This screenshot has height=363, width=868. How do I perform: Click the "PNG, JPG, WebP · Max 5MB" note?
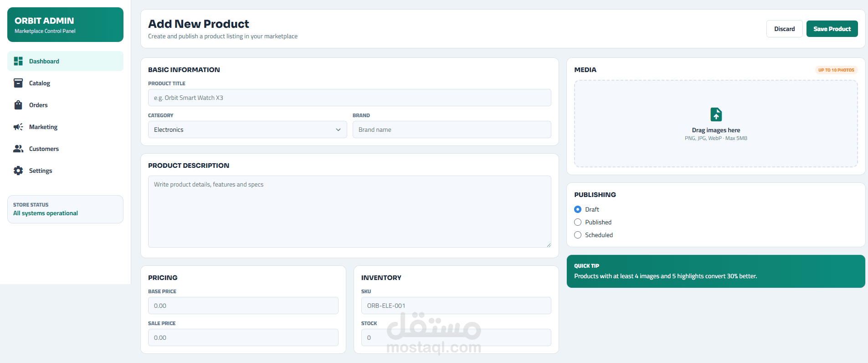[x=716, y=138]
